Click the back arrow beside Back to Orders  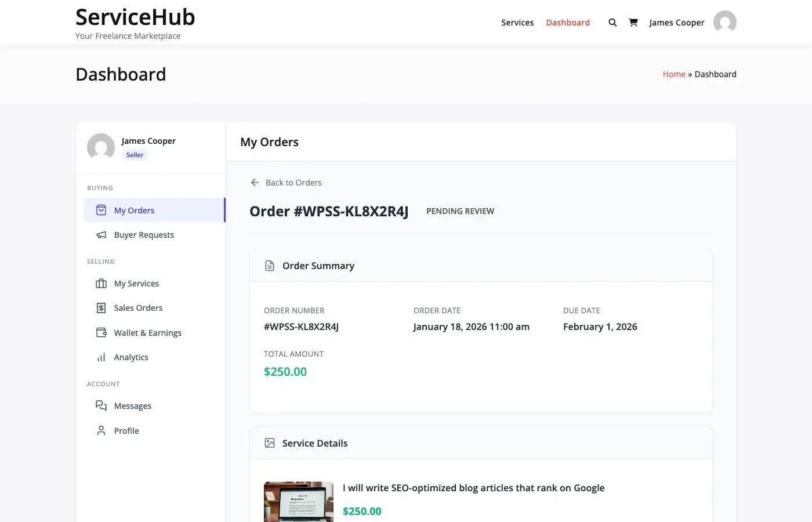coord(254,182)
